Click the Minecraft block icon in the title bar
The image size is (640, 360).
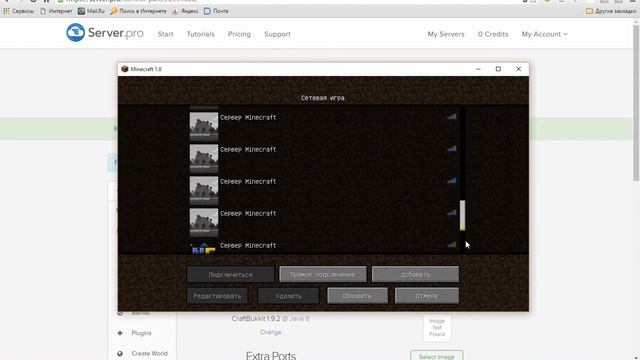pyautogui.click(x=125, y=69)
